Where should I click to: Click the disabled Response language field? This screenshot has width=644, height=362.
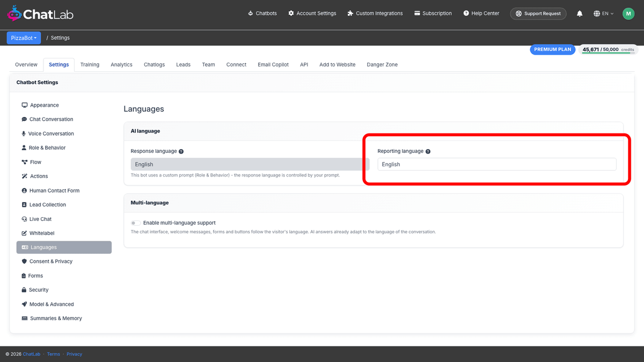click(250, 165)
